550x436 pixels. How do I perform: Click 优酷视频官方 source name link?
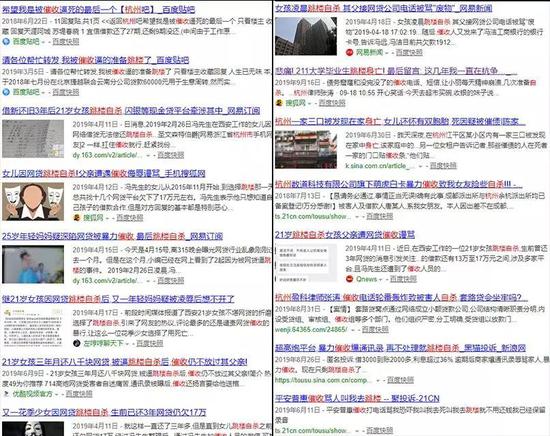click(33, 394)
